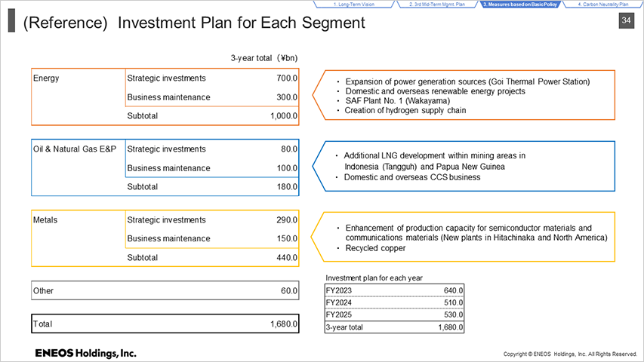
Task: Click Energy Subtotal label
Action: 142,115
